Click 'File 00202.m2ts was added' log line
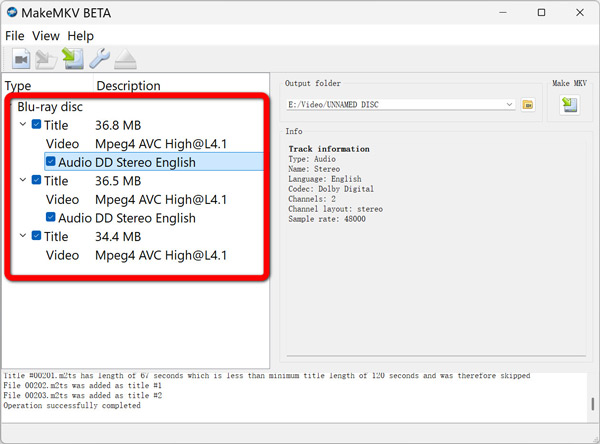 (83, 385)
